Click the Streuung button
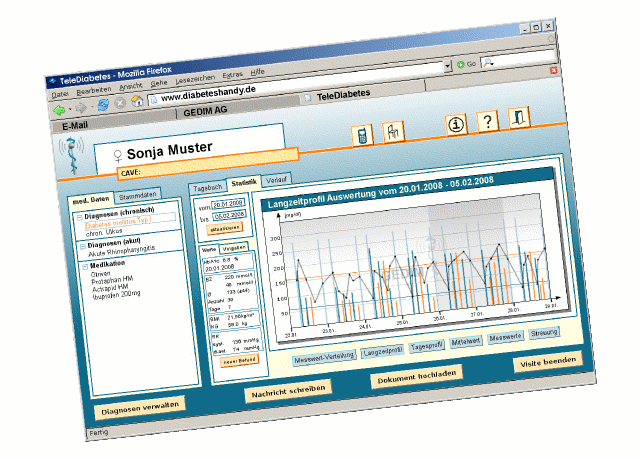 [x=544, y=333]
